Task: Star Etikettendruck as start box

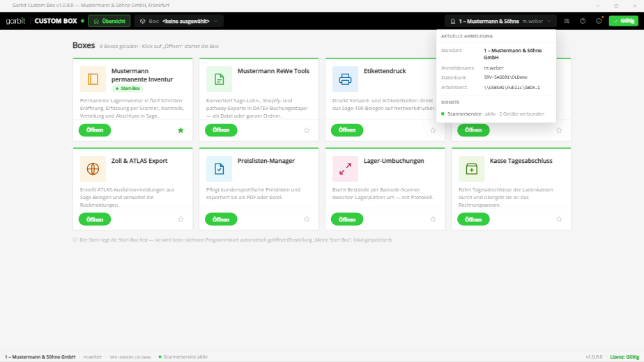Action: tap(433, 130)
